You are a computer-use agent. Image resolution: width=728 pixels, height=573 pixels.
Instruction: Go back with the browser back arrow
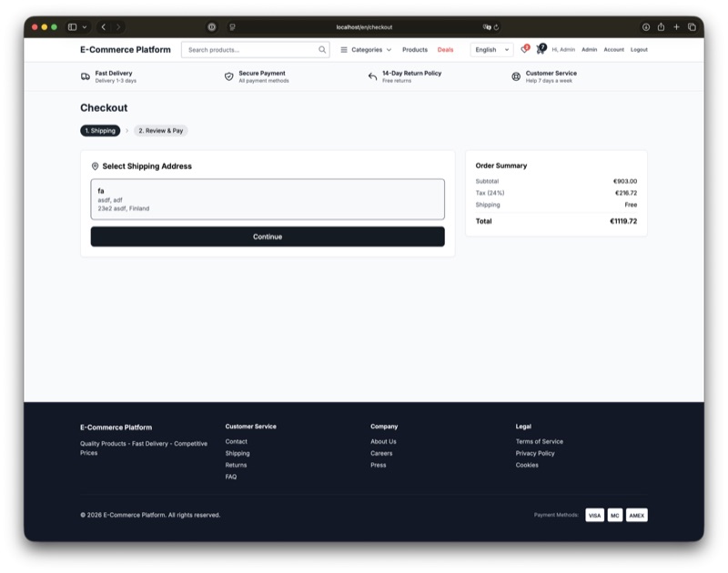pyautogui.click(x=104, y=27)
